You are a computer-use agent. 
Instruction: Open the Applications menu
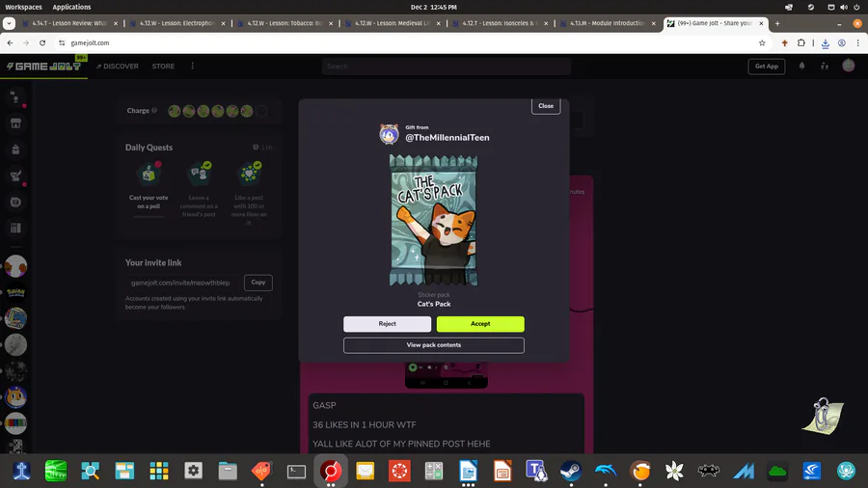(x=71, y=7)
